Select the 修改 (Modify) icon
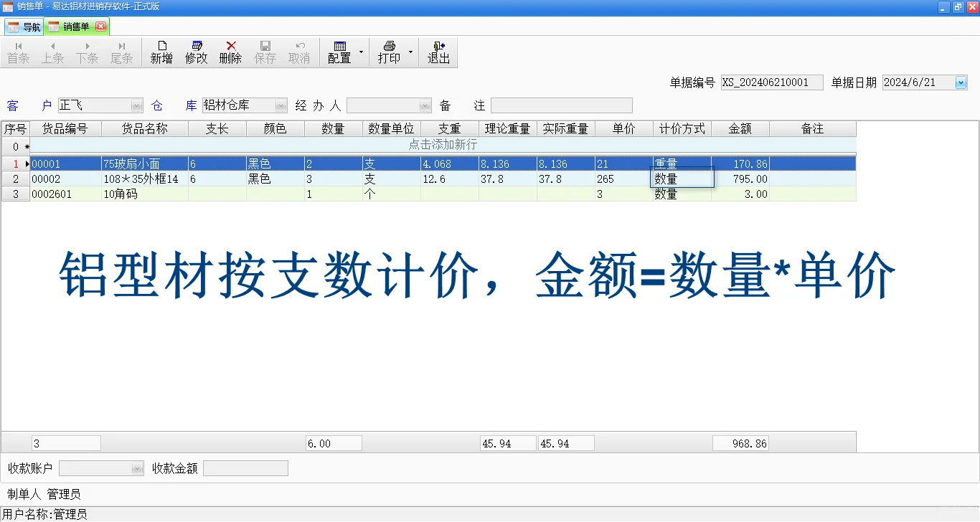980x522 pixels. coord(196,52)
